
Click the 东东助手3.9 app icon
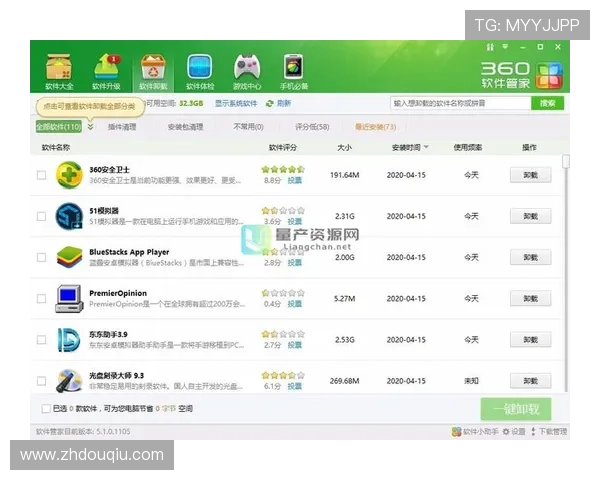pyautogui.click(x=69, y=340)
